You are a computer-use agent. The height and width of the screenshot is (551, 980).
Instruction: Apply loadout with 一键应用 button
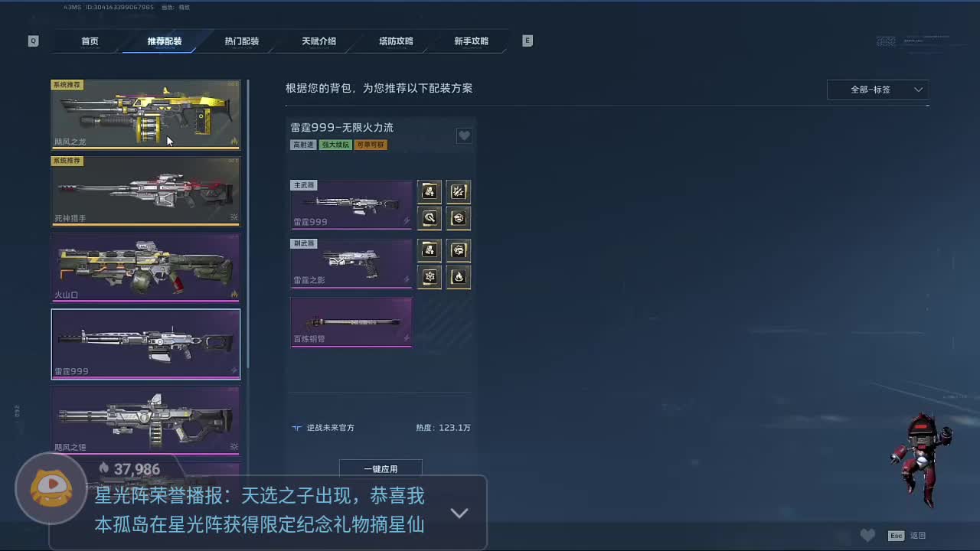pos(381,468)
